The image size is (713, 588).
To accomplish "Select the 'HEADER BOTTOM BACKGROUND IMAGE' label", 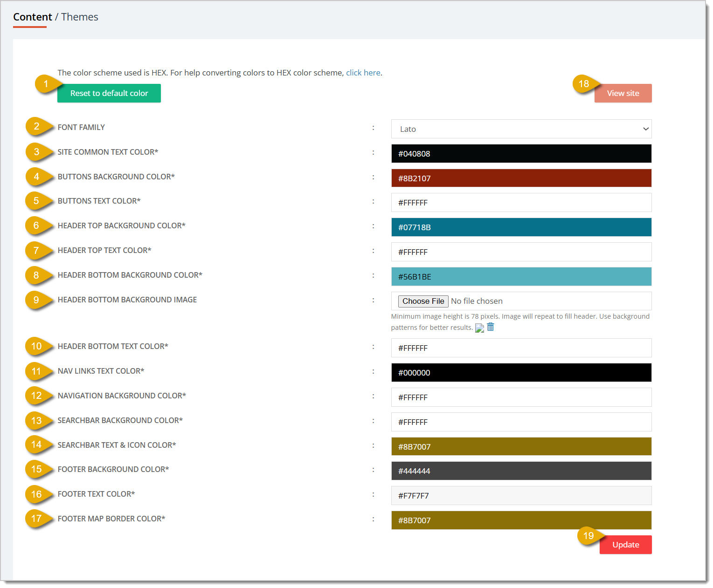I will click(x=127, y=300).
